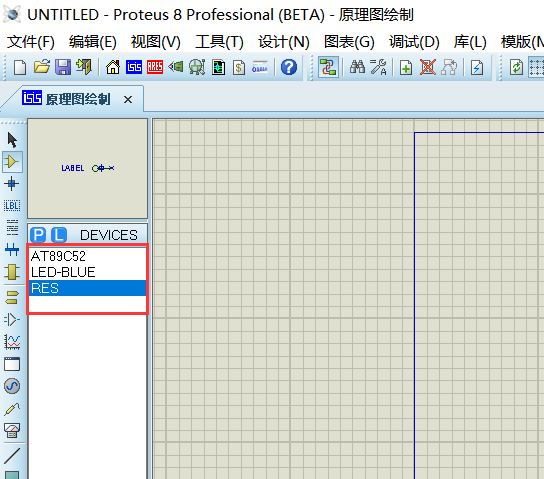Screen dimensions: 544x479
Task: Open the 工具(T) menu
Action: tap(220, 42)
